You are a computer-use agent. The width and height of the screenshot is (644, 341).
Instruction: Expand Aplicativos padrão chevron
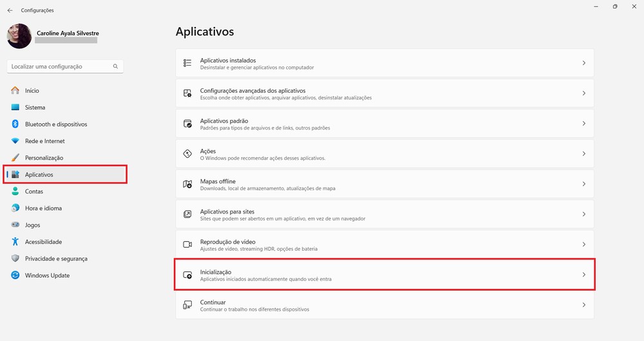tap(583, 123)
